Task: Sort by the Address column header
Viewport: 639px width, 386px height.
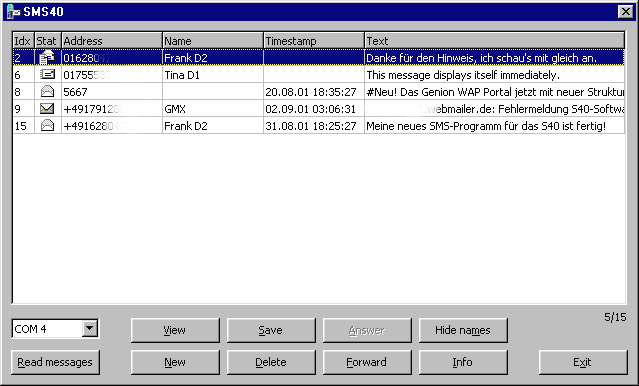Action: [112, 41]
